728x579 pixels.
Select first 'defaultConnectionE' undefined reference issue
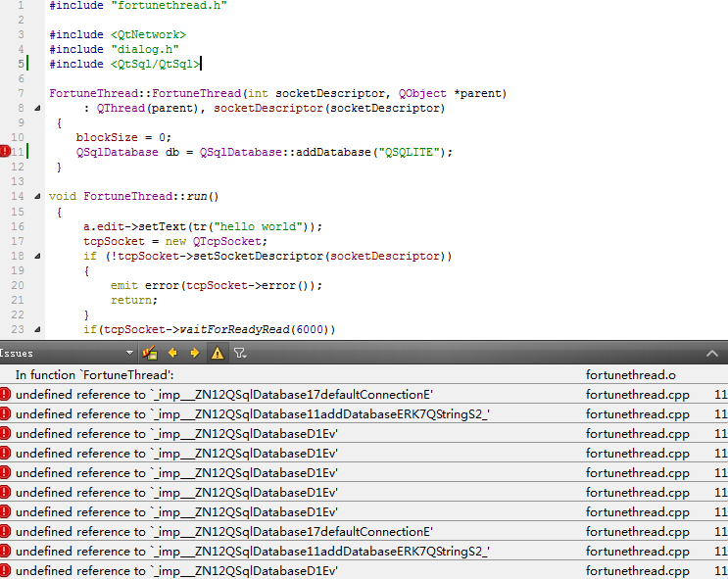(364, 395)
